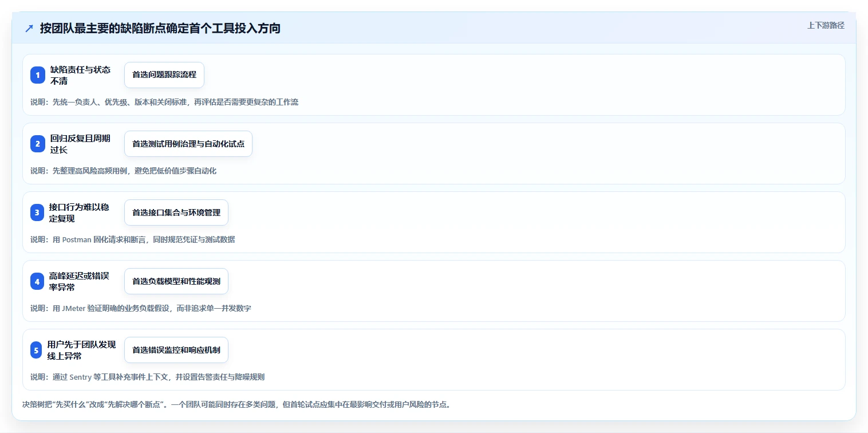
Task: Click the 首选问题跟踪流程 button
Action: point(164,75)
